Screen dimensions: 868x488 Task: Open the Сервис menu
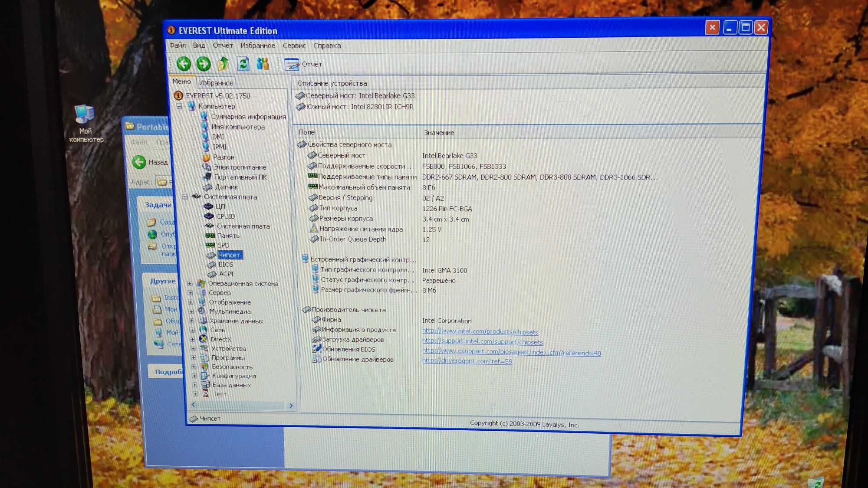(294, 46)
